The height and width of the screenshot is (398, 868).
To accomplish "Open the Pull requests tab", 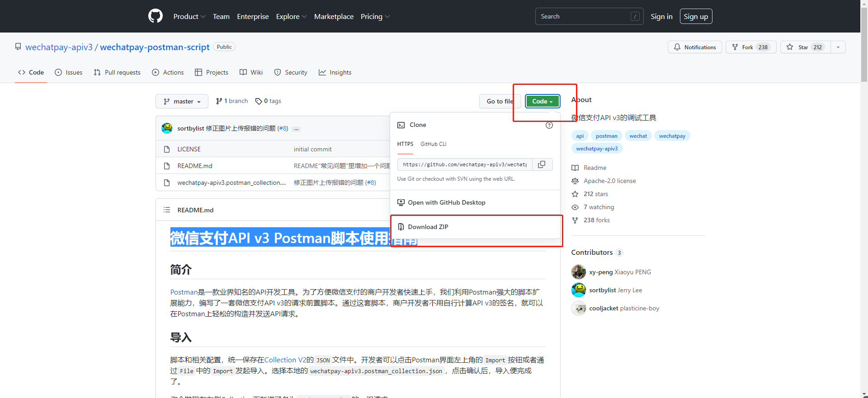I will 117,72.
